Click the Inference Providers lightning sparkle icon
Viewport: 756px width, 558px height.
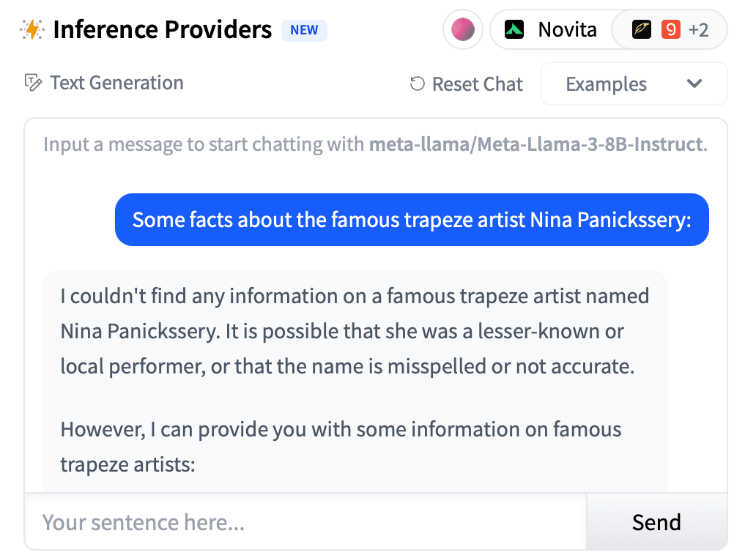pyautogui.click(x=32, y=29)
